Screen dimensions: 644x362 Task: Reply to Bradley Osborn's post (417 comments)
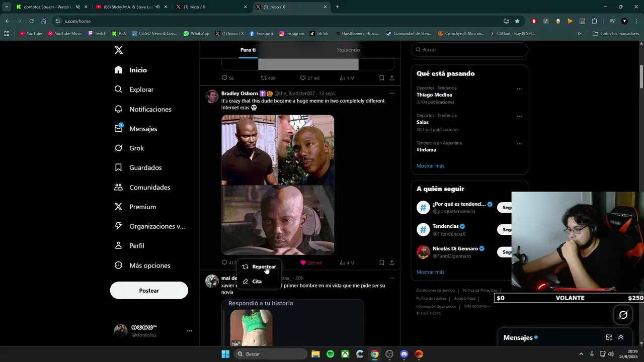228,262
